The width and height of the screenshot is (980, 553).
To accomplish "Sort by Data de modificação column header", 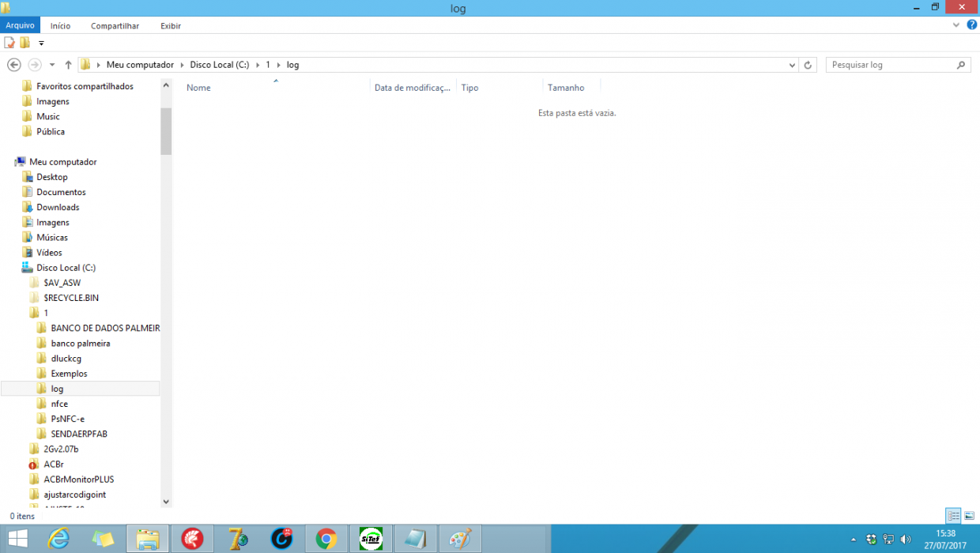I will (x=413, y=88).
